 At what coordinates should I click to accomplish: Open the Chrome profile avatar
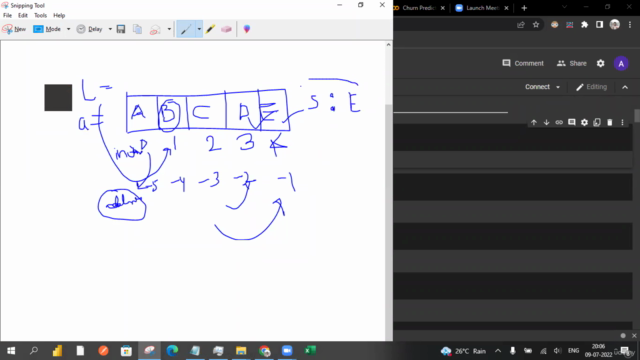click(615, 24)
